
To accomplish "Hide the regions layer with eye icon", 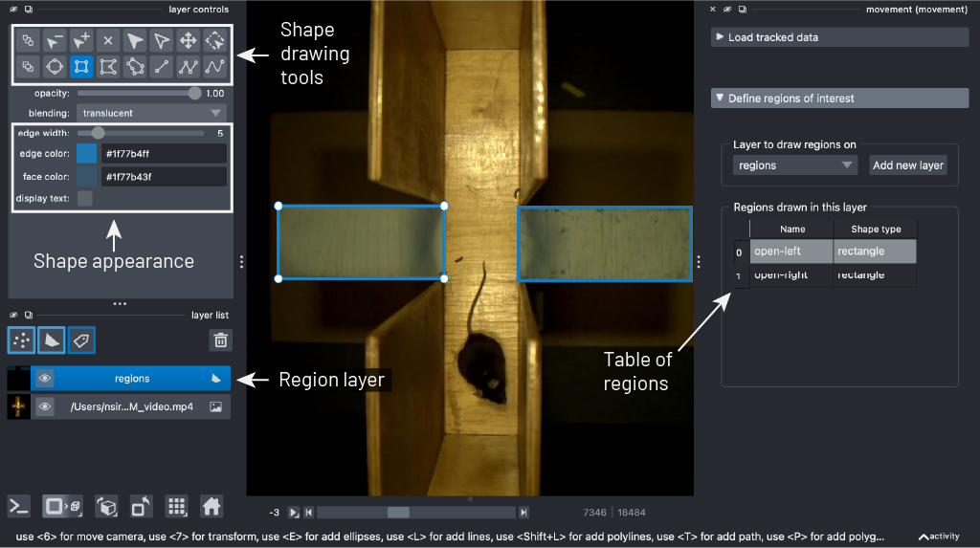I will click(45, 379).
